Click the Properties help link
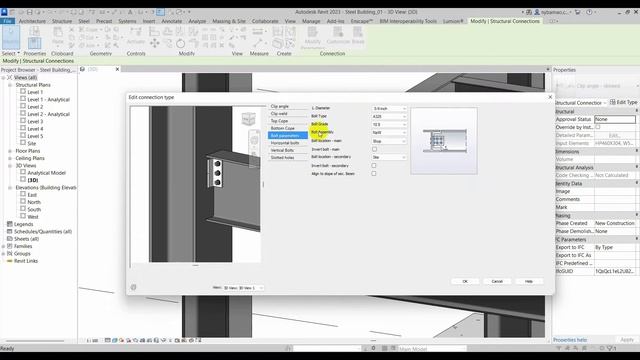Image resolution: width=640 pixels, height=360 pixels. [570, 340]
